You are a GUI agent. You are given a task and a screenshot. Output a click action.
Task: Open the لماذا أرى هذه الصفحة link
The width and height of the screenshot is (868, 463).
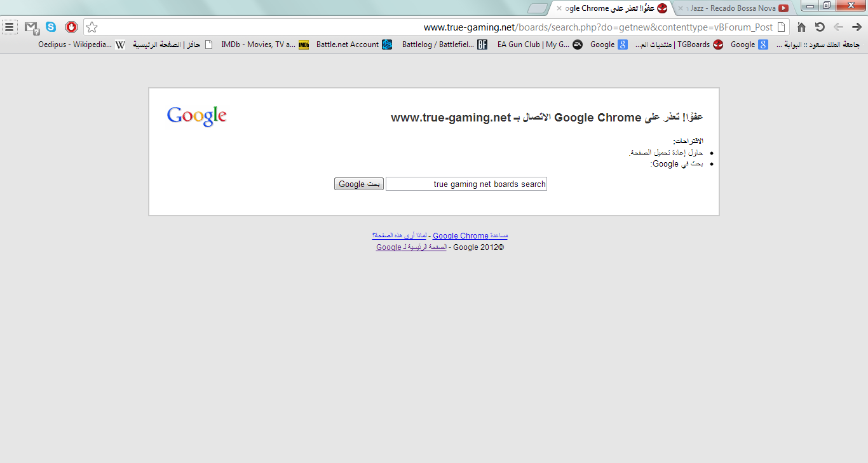point(400,236)
